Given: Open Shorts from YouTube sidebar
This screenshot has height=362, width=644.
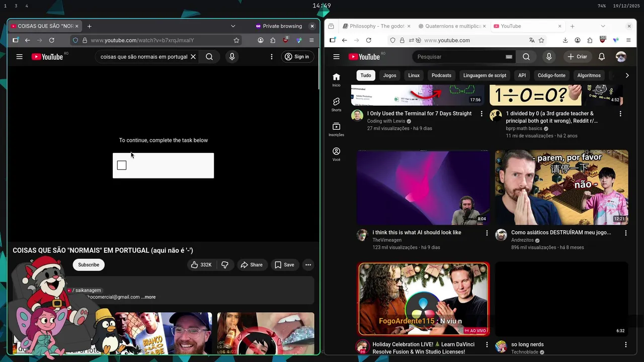Looking at the screenshot, I should coord(336,105).
